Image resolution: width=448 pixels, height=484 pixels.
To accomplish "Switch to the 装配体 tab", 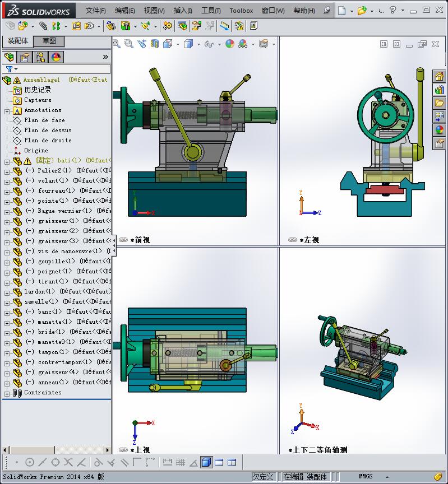I will [18, 41].
